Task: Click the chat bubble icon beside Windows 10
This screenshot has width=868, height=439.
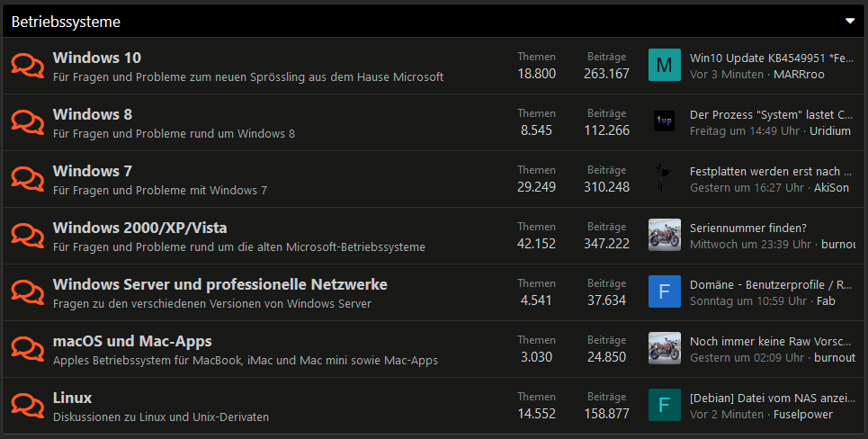Action: 28,66
